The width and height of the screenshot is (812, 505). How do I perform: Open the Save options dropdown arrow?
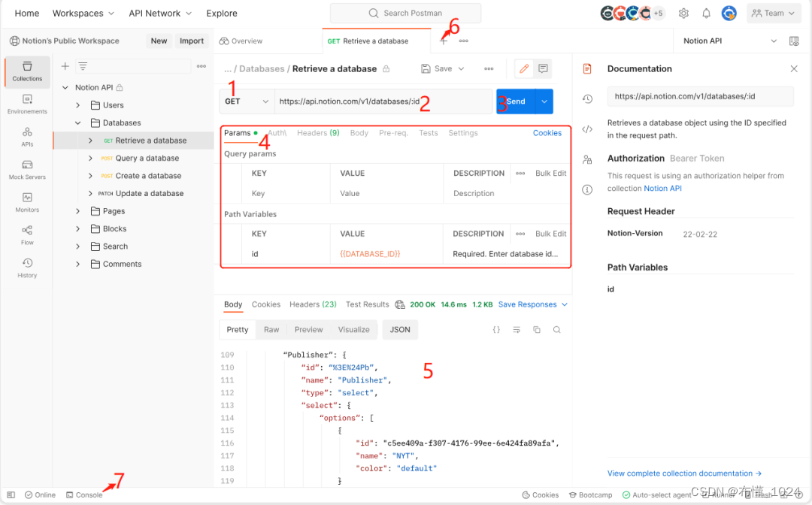pyautogui.click(x=462, y=69)
